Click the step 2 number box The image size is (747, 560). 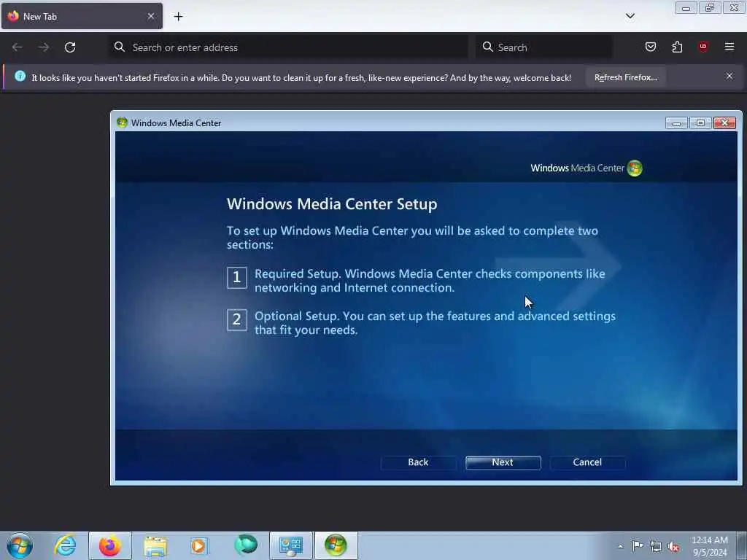click(237, 319)
